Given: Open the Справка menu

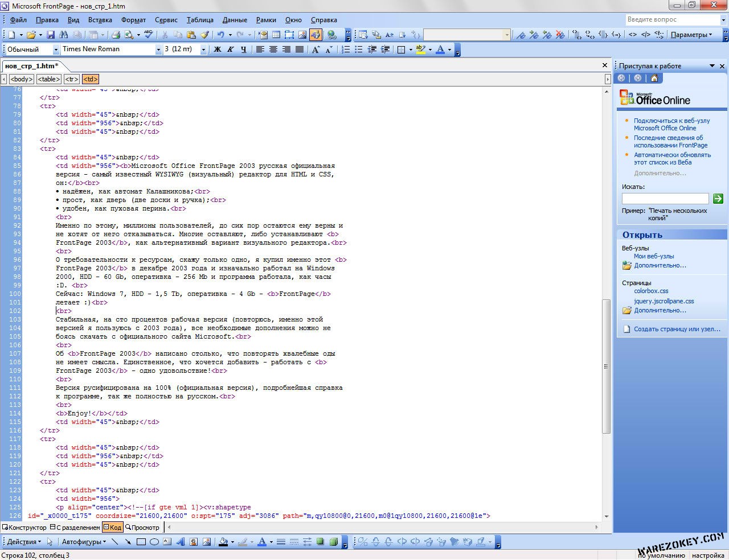Looking at the screenshot, I should [x=324, y=20].
